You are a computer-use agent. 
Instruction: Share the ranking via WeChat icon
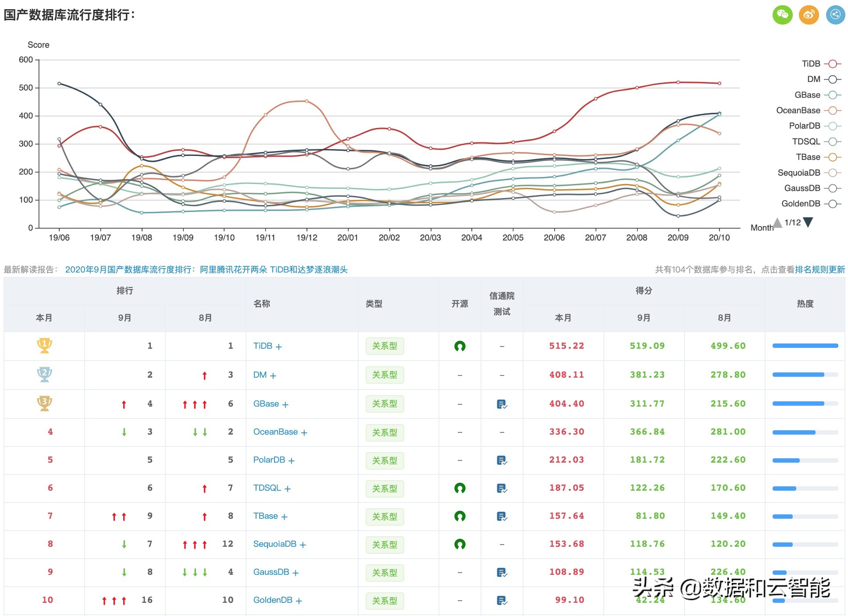coord(782,14)
